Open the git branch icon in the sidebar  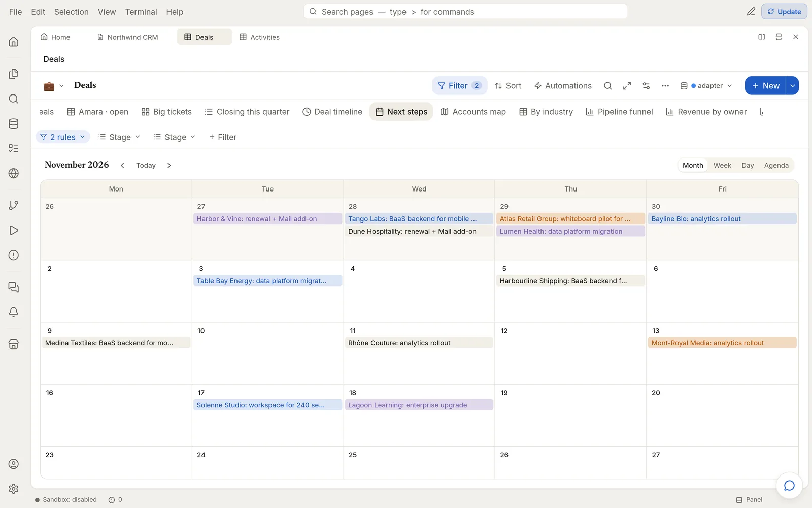[14, 205]
